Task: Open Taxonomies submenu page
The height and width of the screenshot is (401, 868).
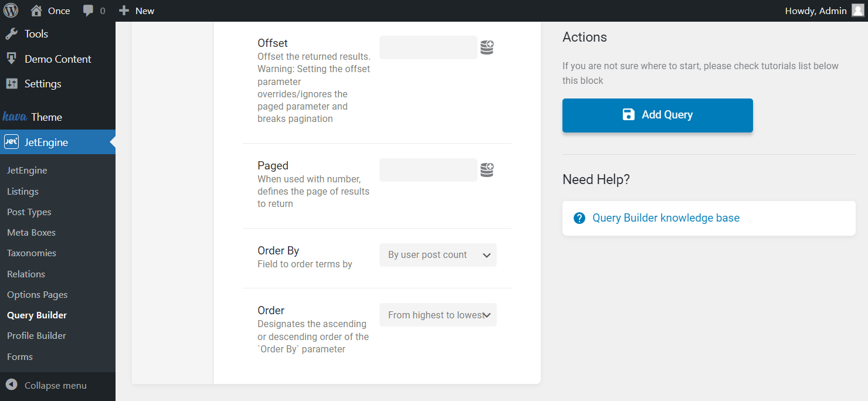Action: click(x=32, y=253)
